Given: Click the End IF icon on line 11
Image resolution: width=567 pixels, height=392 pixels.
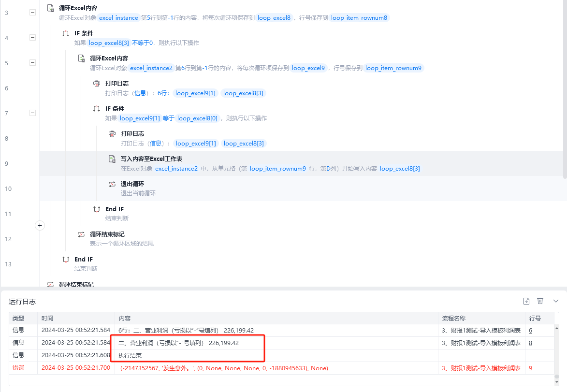Looking at the screenshot, I should pos(97,209).
